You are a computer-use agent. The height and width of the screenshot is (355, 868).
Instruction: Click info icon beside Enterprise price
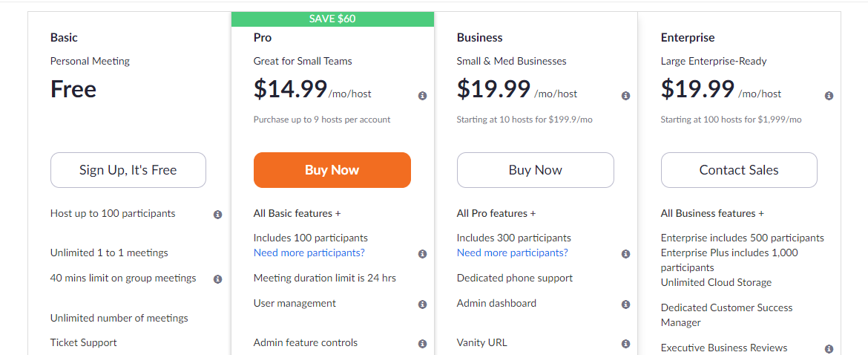[829, 96]
